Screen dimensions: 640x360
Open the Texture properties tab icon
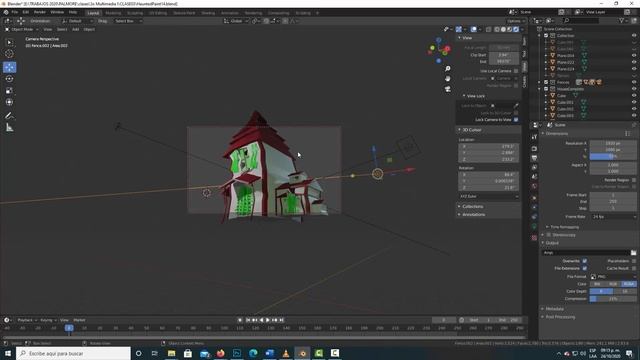[534, 238]
